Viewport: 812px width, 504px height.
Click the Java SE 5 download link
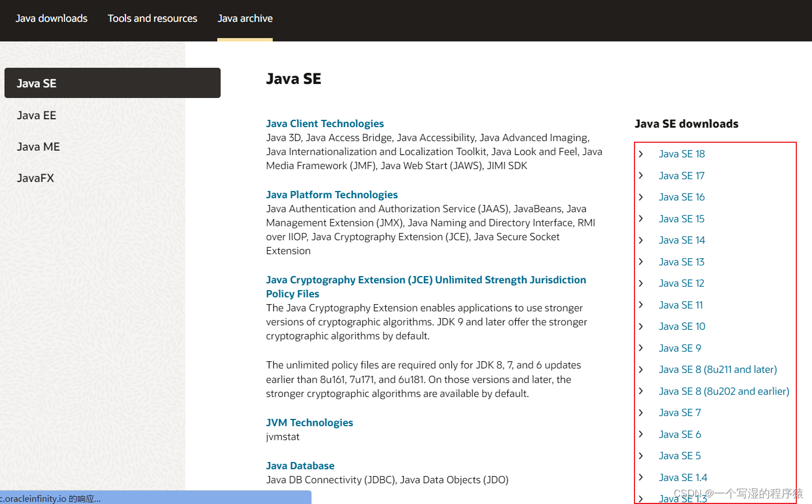(x=680, y=455)
